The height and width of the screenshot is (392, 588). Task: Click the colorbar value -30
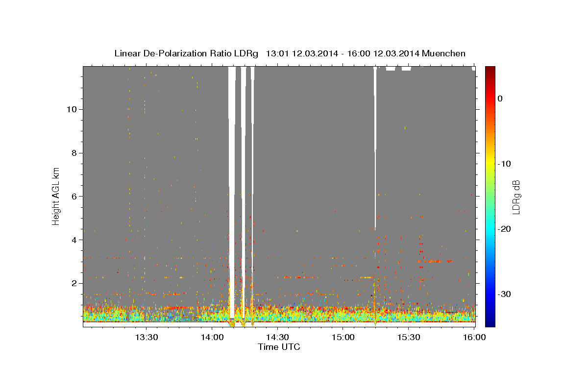pyautogui.click(x=505, y=294)
